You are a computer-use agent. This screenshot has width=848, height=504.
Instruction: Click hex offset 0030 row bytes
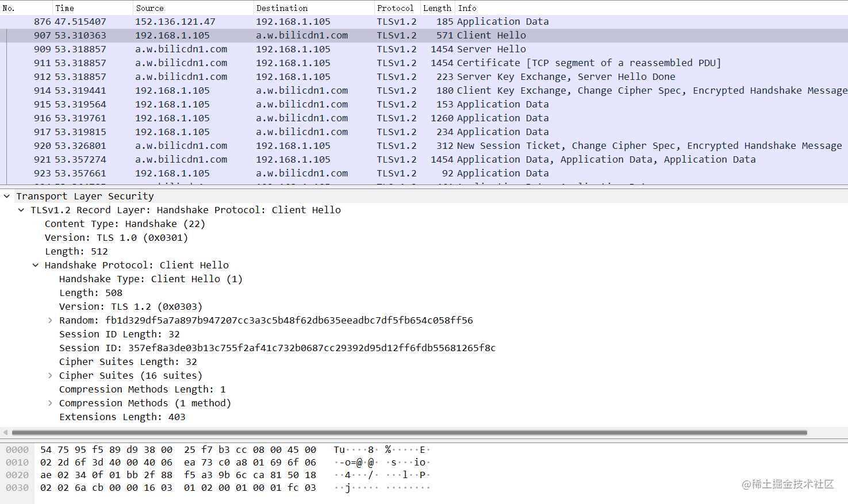pos(178,488)
